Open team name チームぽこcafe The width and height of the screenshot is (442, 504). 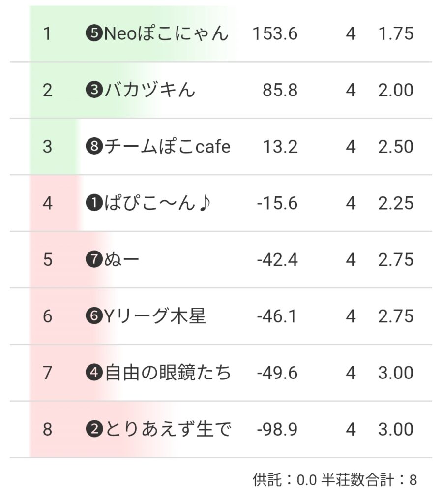click(x=167, y=147)
